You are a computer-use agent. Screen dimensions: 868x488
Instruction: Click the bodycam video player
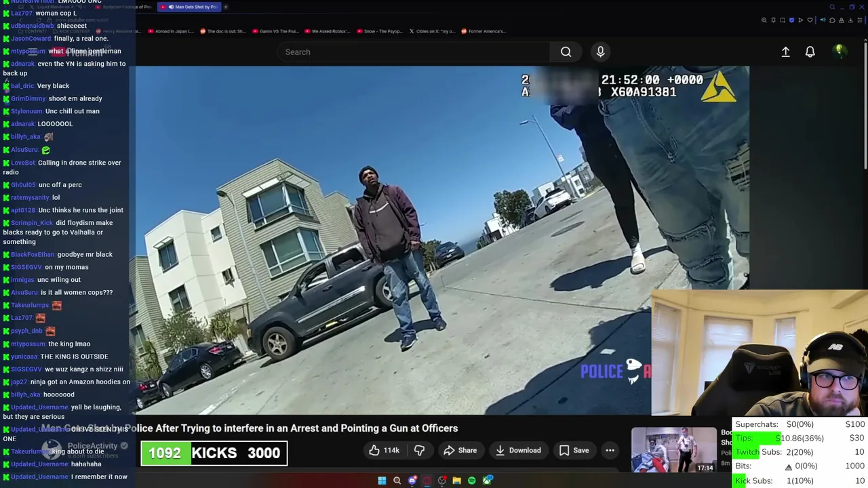tap(442, 240)
